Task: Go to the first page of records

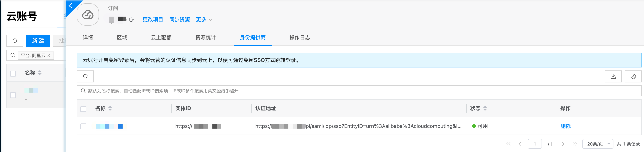Action: click(x=508, y=144)
